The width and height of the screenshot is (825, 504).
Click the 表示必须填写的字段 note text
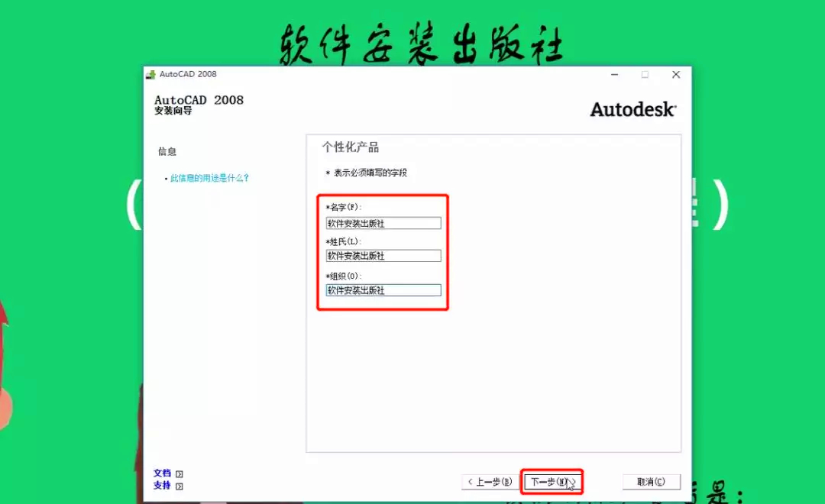370,173
